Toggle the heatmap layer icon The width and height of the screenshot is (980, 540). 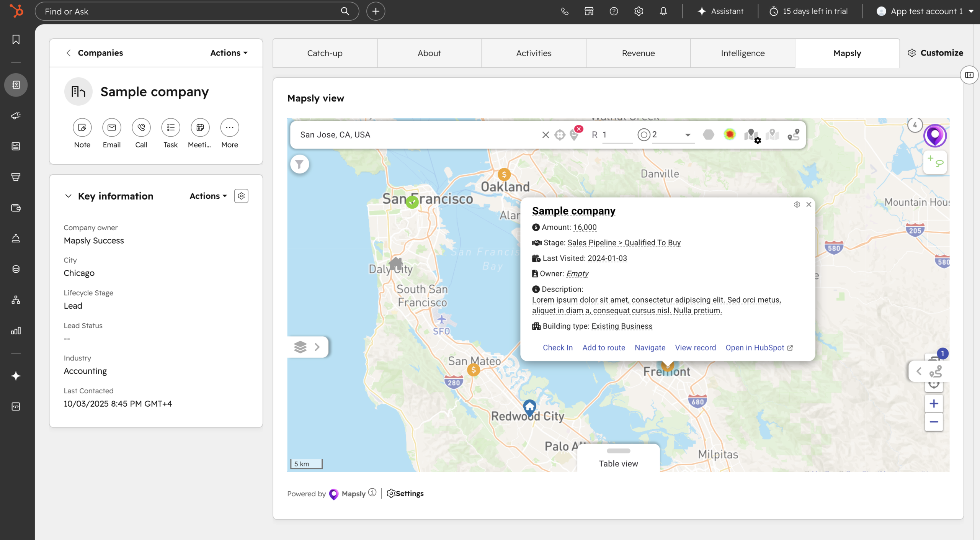click(730, 134)
